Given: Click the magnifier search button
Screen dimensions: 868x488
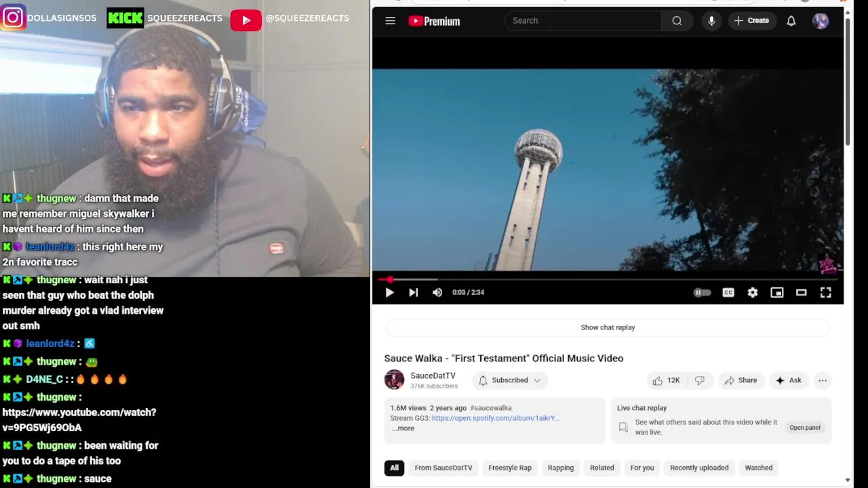Looking at the screenshot, I should (677, 21).
